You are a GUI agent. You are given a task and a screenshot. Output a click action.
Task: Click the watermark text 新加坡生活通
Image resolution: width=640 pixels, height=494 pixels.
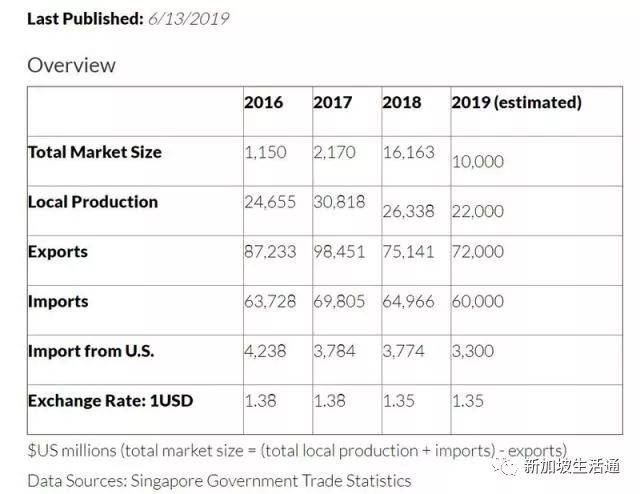(571, 468)
